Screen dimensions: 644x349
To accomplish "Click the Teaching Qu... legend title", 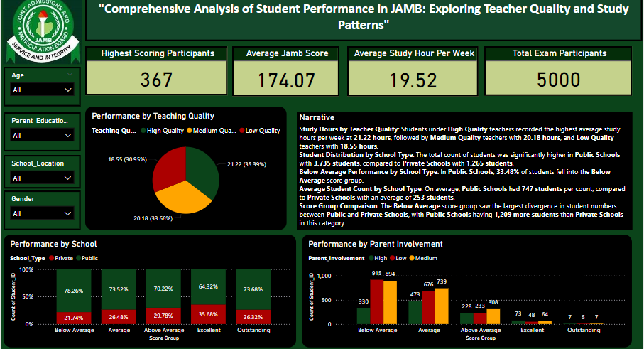I will click(x=114, y=131).
